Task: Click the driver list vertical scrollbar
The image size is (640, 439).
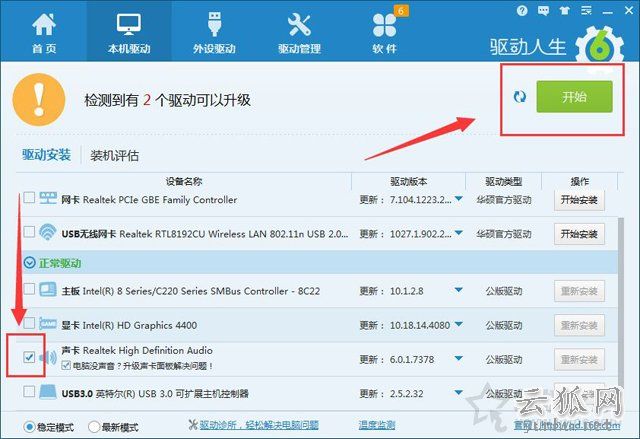Action: (x=621, y=302)
